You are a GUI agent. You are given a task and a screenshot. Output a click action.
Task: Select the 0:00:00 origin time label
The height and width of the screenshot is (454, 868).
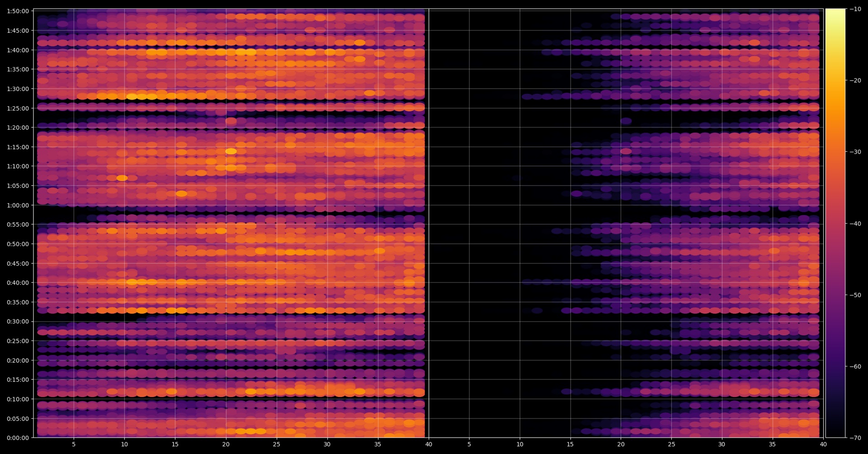[18, 438]
